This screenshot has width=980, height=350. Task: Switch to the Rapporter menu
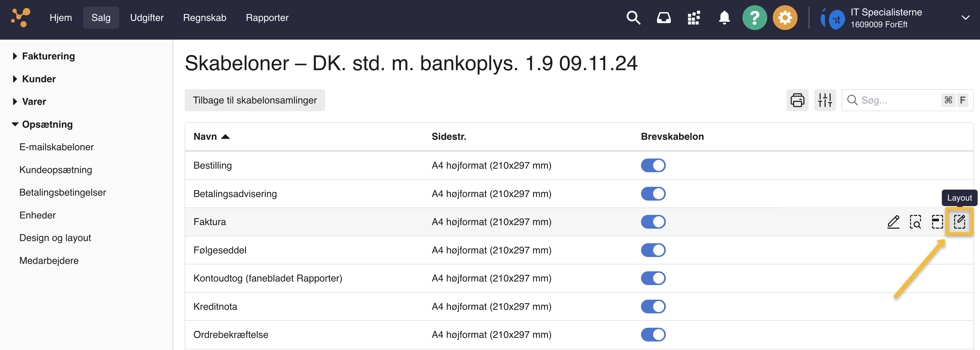point(267,18)
